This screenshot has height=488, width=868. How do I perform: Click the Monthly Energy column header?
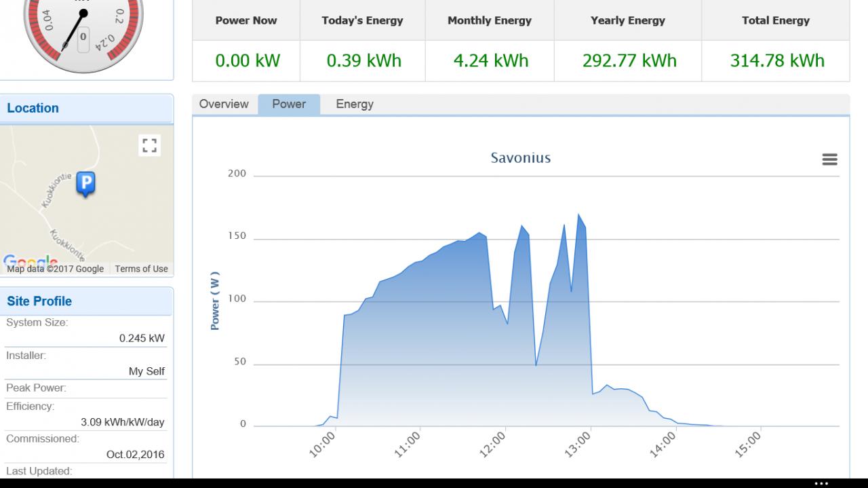point(490,20)
